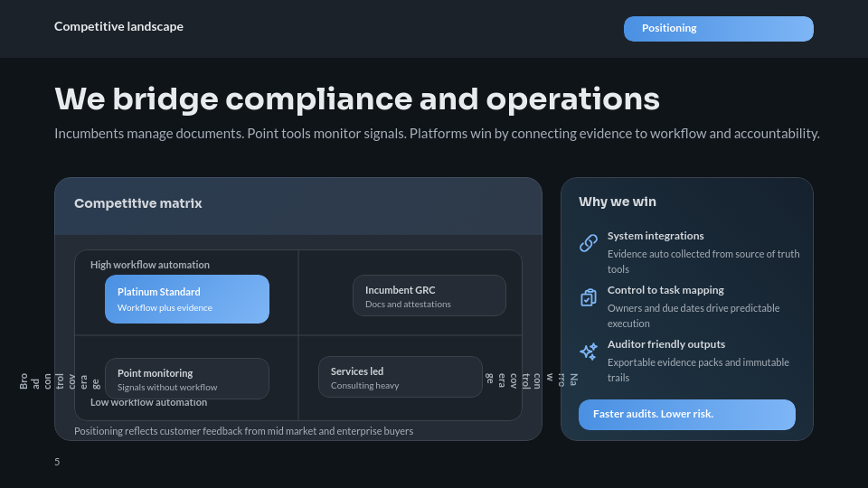Click the clipboard check icon for task mapping
868x488 pixels.
pyautogui.click(x=589, y=297)
